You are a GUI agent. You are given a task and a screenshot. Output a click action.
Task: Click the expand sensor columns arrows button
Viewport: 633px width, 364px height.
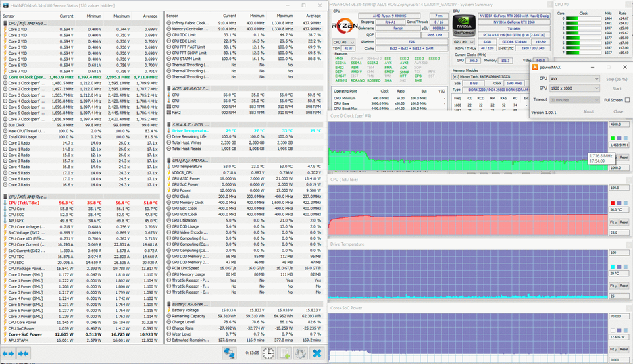pos(8,353)
